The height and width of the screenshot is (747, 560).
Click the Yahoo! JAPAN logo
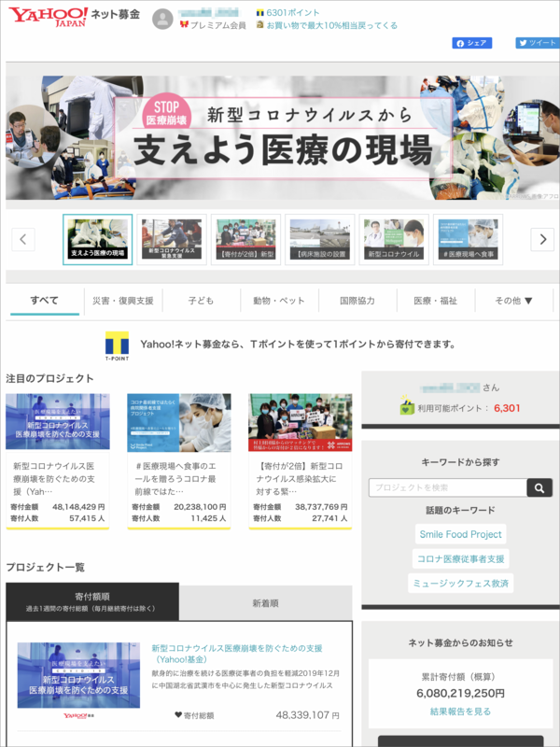(49, 17)
